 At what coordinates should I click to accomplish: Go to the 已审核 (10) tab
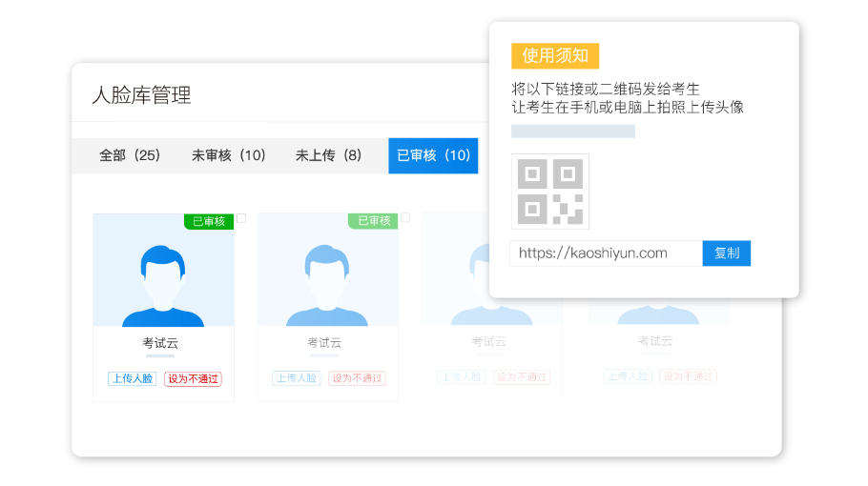[433, 155]
